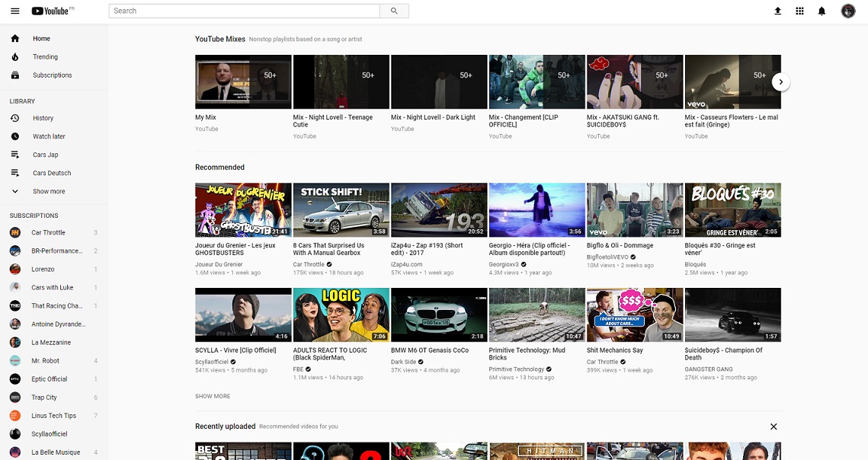Click the That Racing Channel avatar
The image size is (868, 460).
pyautogui.click(x=15, y=305)
